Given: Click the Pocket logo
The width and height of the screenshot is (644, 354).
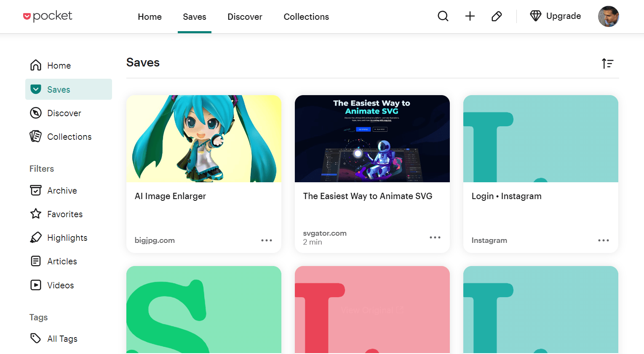Looking at the screenshot, I should pos(48,16).
